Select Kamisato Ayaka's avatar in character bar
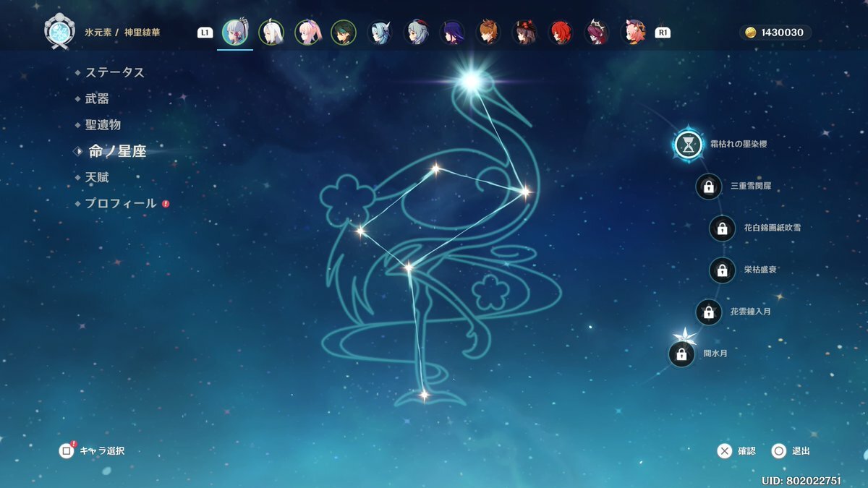The width and height of the screenshot is (868, 488). point(235,33)
